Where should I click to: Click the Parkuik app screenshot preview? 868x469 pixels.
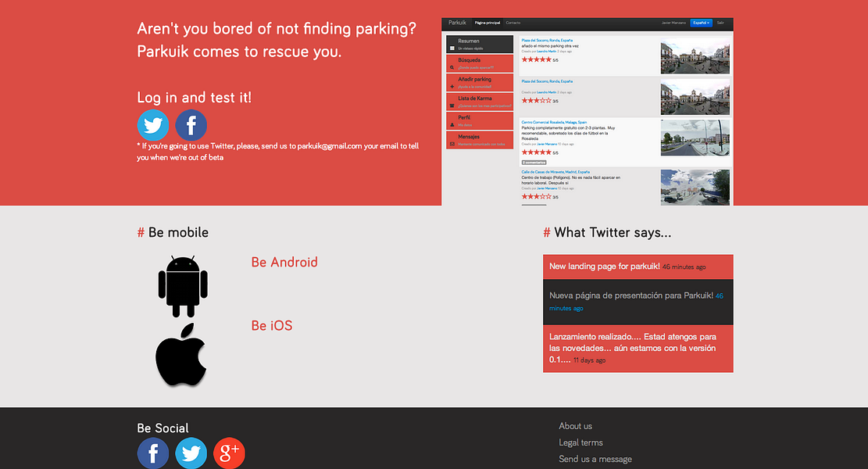pyautogui.click(x=588, y=111)
